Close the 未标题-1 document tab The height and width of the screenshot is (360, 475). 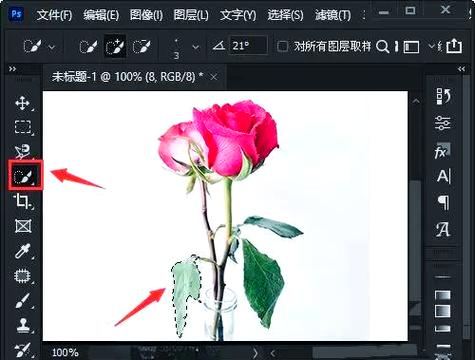click(x=214, y=77)
